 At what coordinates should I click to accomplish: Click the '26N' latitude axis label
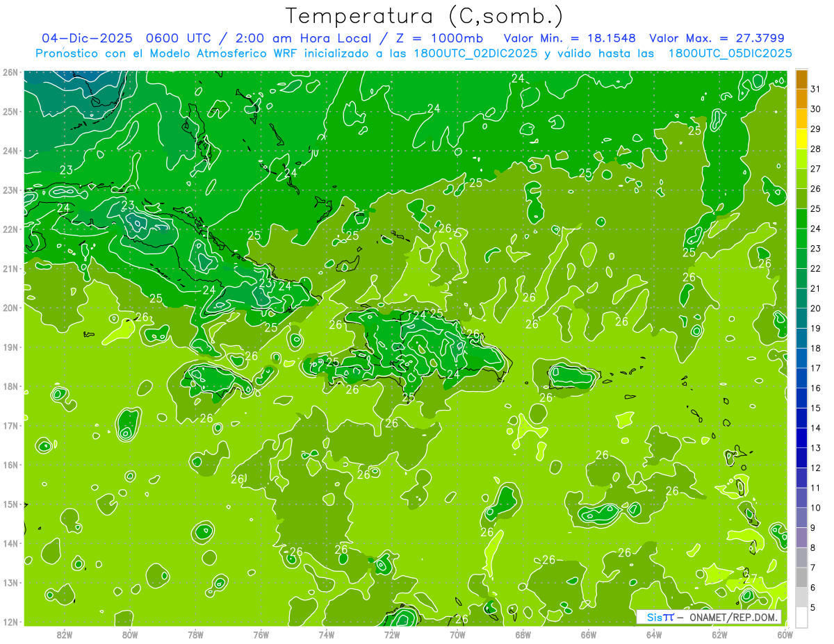(x=10, y=72)
